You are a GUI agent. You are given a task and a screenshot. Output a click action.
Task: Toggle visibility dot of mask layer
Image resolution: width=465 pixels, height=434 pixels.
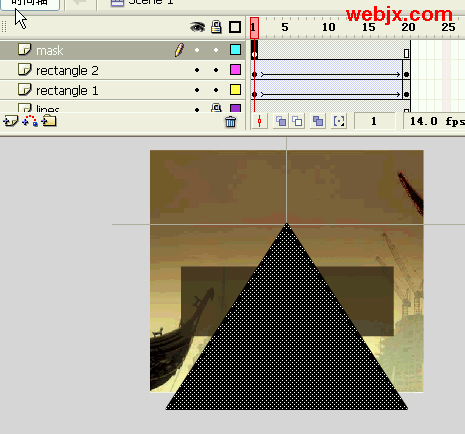(197, 50)
